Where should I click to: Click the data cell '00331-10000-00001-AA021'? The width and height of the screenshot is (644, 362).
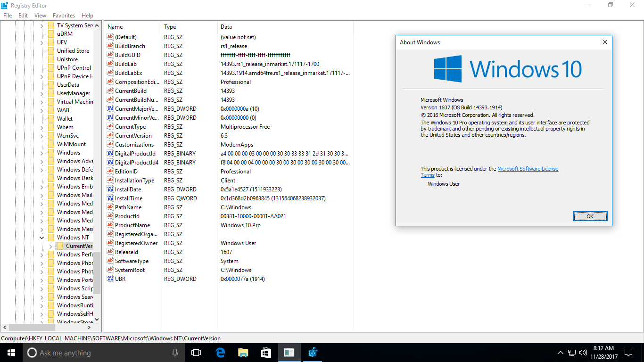tap(253, 216)
